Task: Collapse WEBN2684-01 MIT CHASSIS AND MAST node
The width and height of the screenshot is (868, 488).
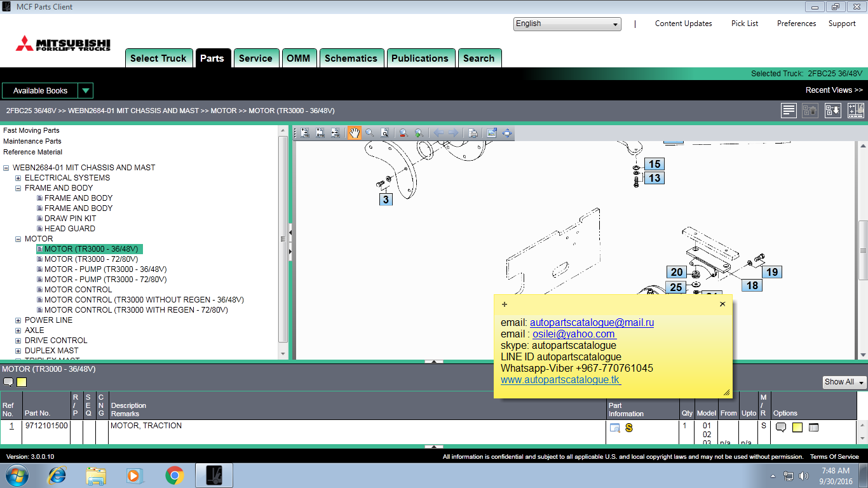Action: 6,168
